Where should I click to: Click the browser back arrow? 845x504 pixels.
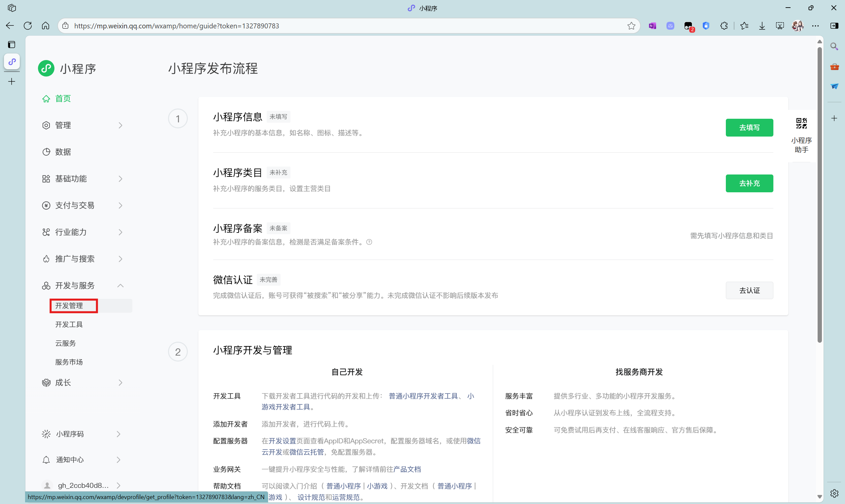pyautogui.click(x=10, y=26)
